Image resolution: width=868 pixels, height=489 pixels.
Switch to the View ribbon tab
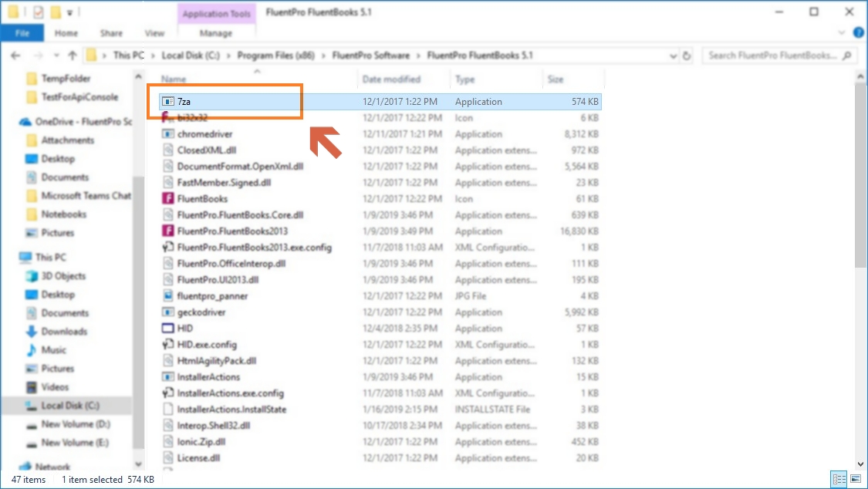(x=154, y=33)
